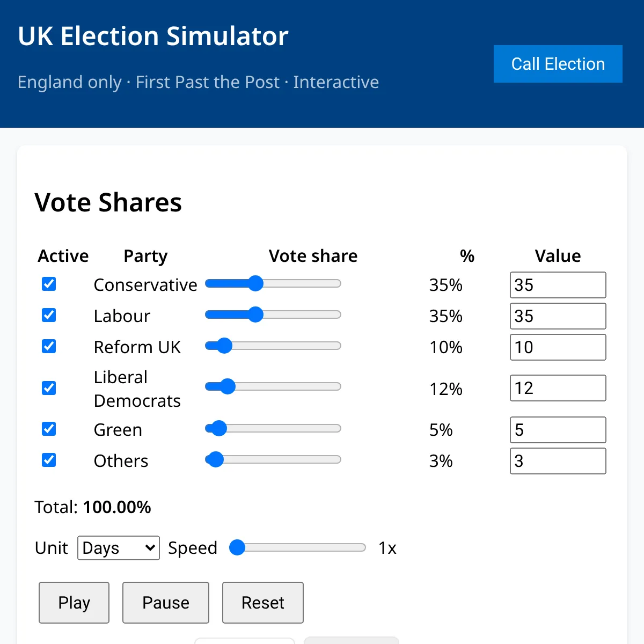Click the Labour vote share slider
This screenshot has width=644, height=644.
pos(273,314)
